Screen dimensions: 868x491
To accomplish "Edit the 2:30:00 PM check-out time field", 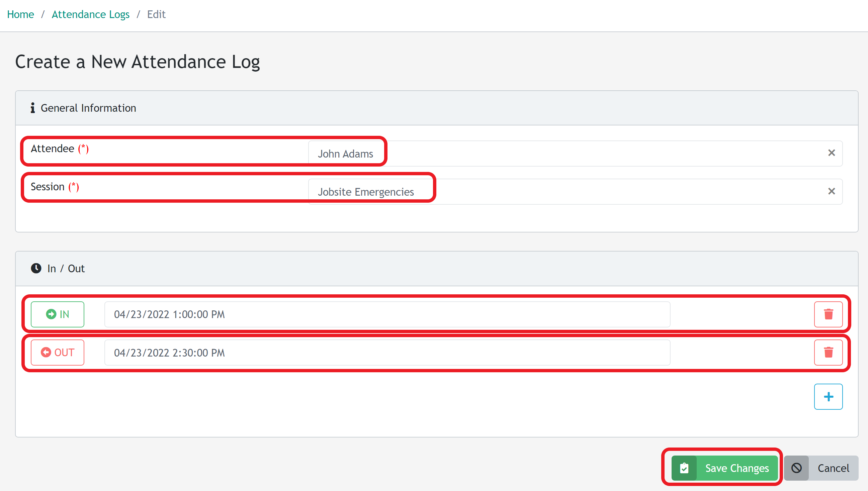I will 387,353.
